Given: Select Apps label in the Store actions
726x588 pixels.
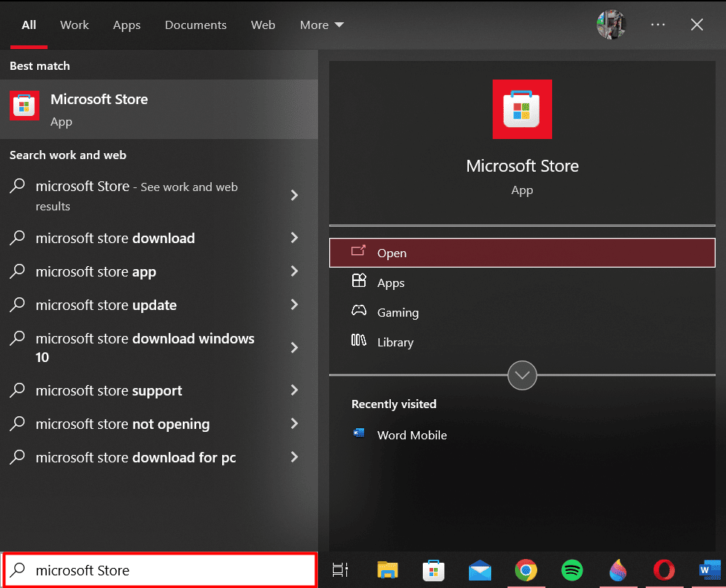Looking at the screenshot, I should [391, 283].
